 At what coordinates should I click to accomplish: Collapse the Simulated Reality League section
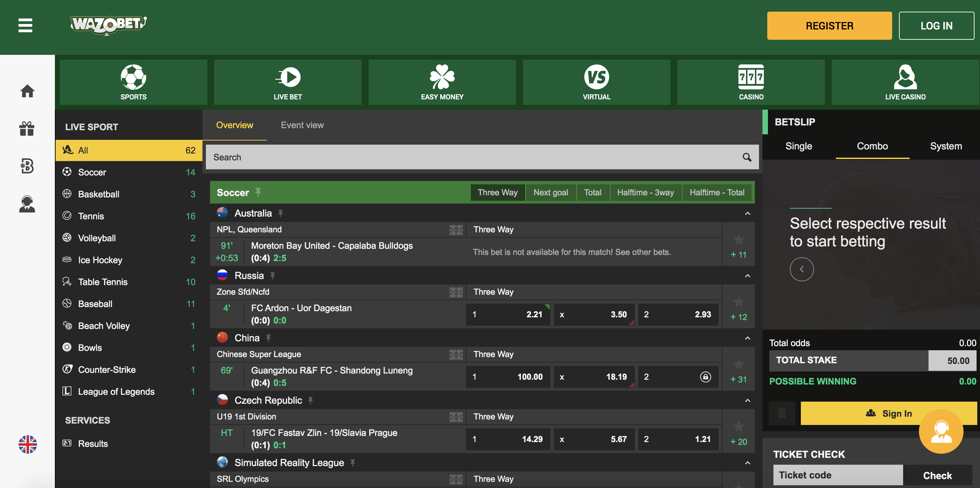(x=748, y=463)
